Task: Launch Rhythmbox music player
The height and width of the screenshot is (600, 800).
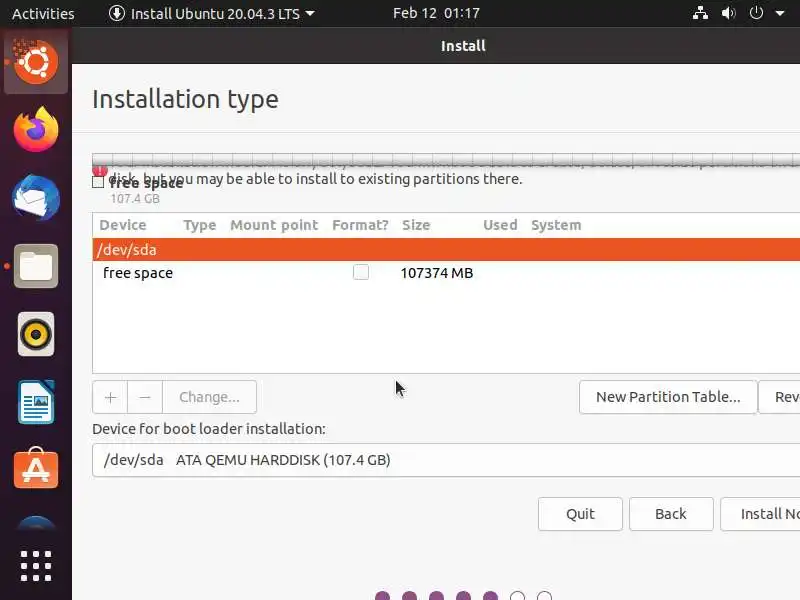Action: (36, 334)
